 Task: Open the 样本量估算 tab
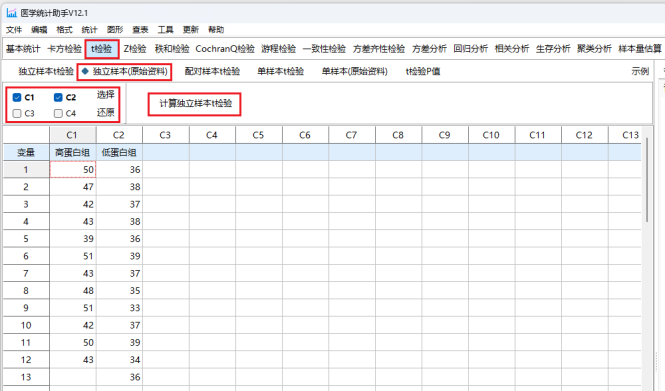pos(640,49)
